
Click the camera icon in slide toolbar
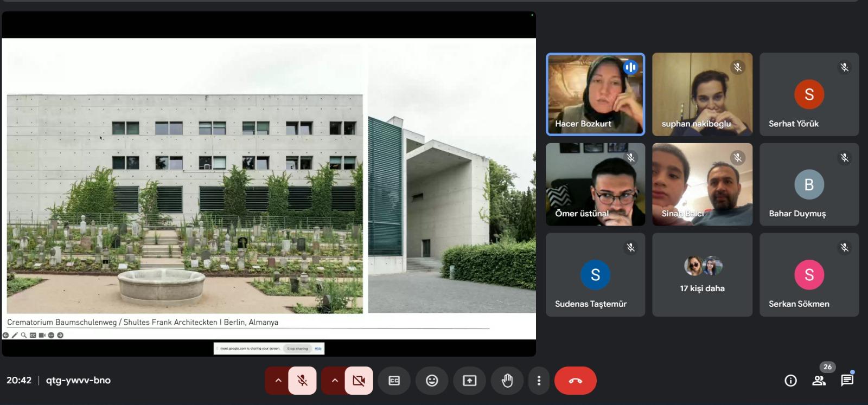(x=42, y=335)
